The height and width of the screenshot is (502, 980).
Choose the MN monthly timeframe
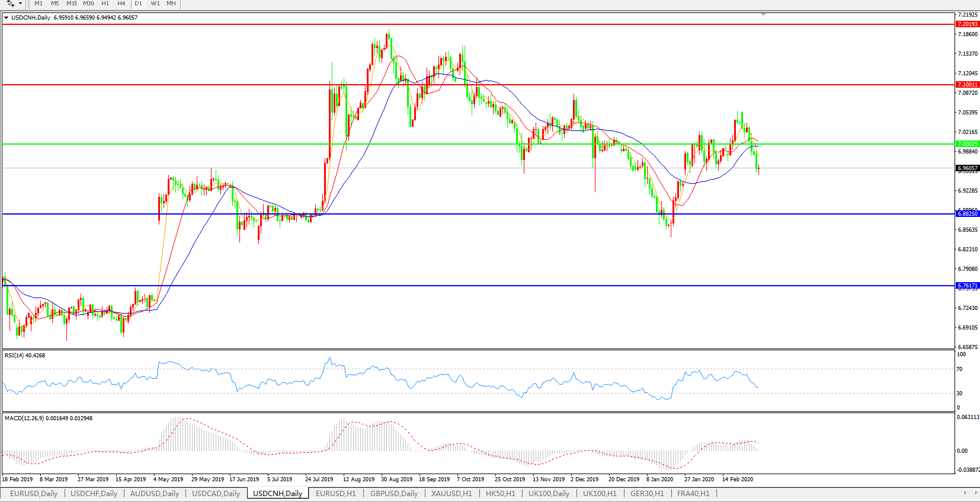[171, 4]
